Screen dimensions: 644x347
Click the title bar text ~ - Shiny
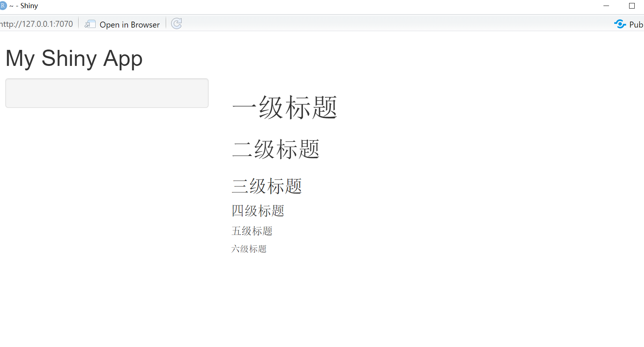(24, 5)
